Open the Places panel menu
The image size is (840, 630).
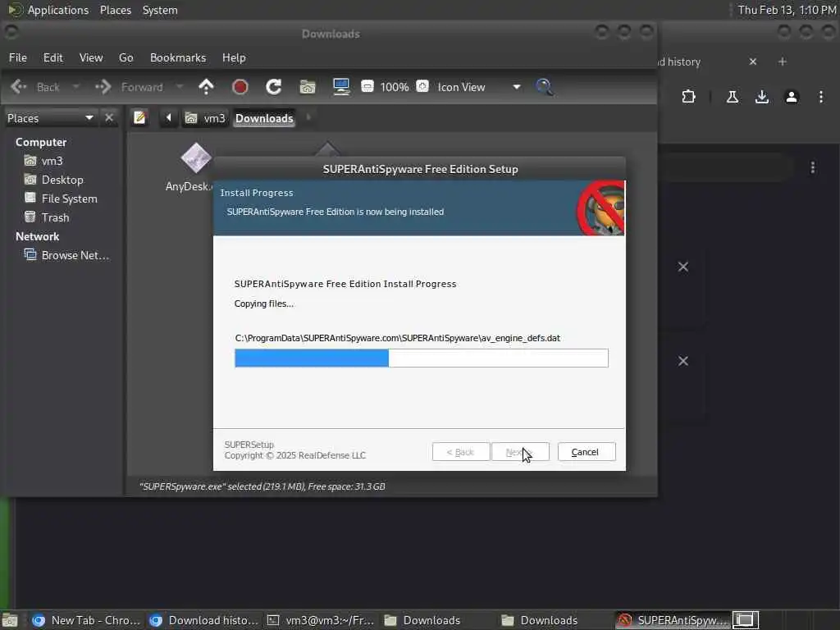[x=115, y=10]
